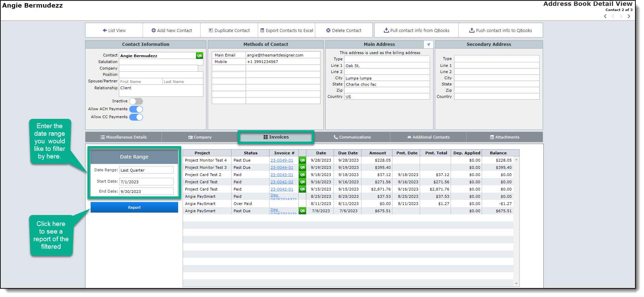644x297 pixels.
Task: Open invoice link 23-0042-02
Action: [x=282, y=182]
